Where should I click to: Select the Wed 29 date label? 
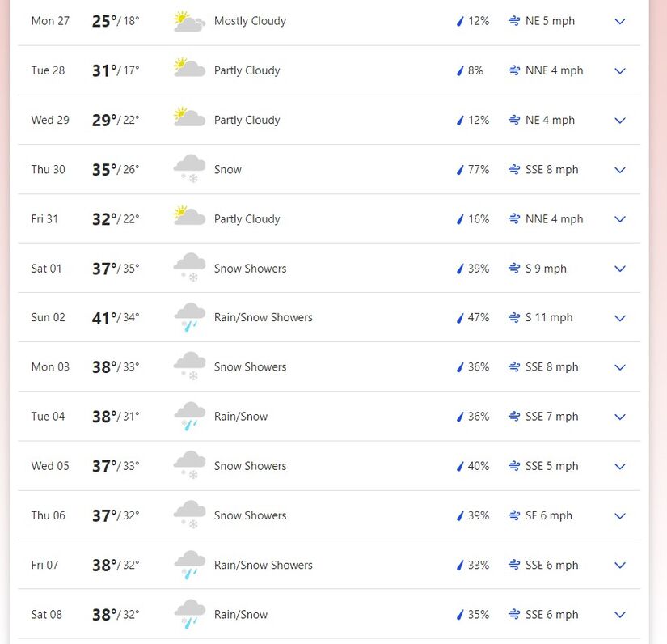[50, 120]
